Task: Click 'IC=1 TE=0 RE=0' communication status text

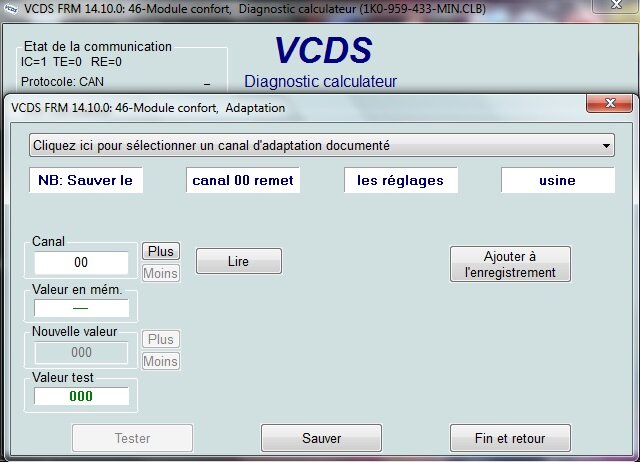Action: click(x=71, y=62)
